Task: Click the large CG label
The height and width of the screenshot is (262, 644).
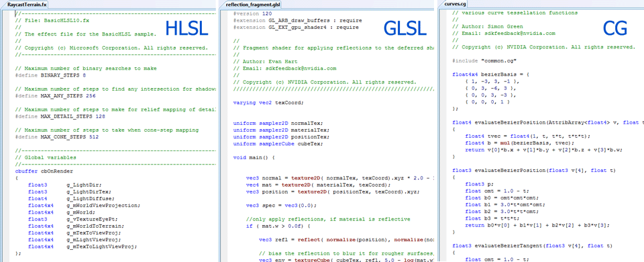Action: (615, 28)
